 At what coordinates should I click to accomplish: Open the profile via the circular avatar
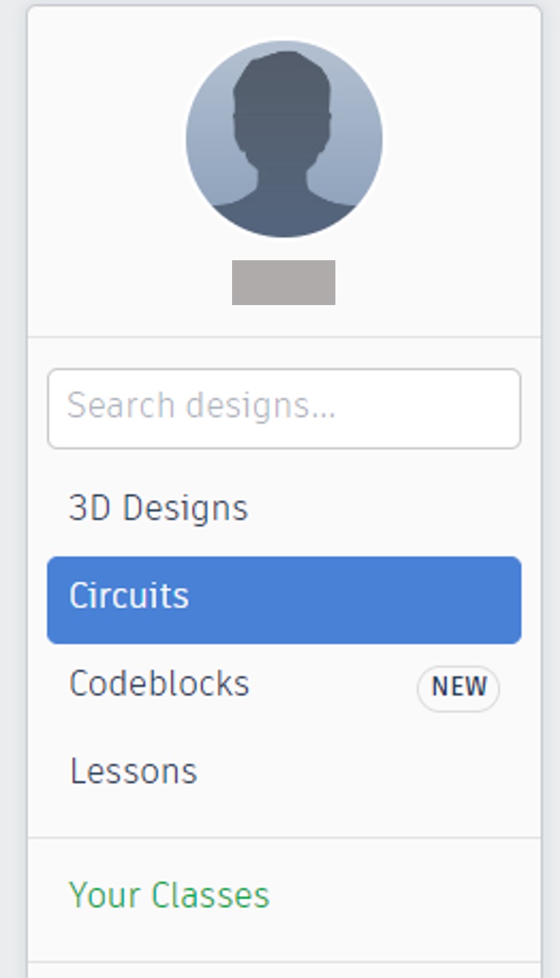click(284, 139)
